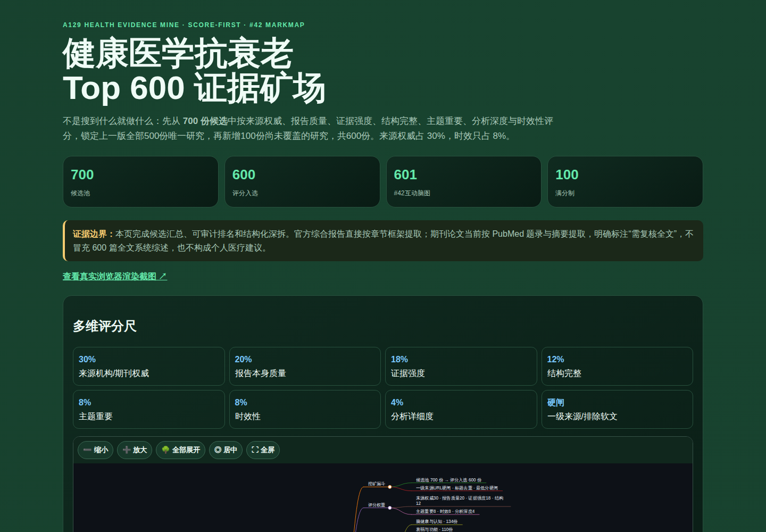Click node 主题重要8 · 时效8 · 分析深度4

(445, 511)
